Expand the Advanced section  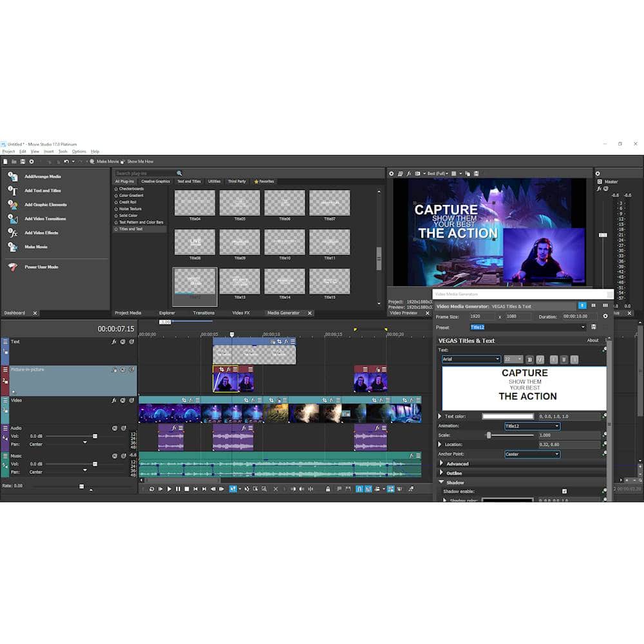(x=442, y=464)
